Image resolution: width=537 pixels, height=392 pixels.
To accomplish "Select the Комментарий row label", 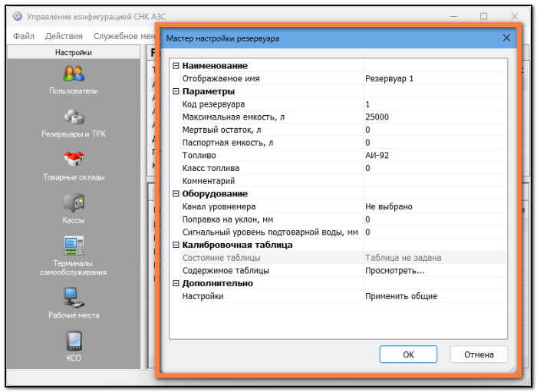I will 208,181.
